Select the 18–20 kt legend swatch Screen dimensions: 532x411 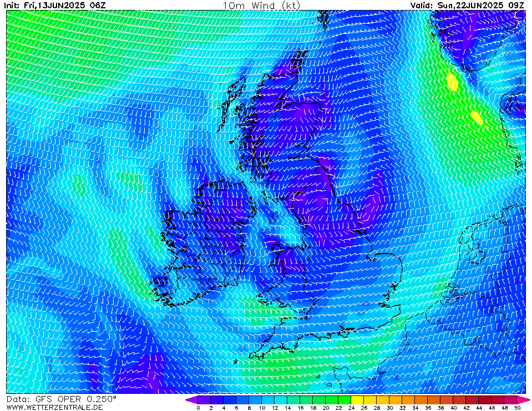319,400
